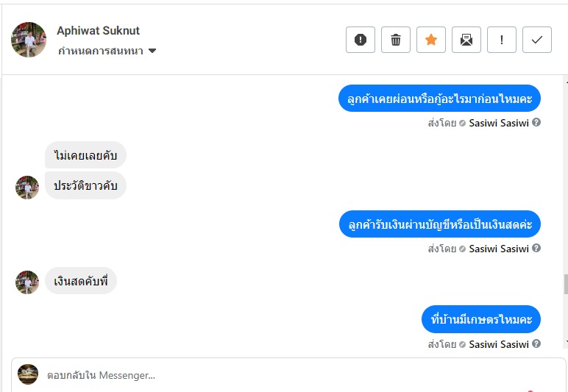This screenshot has height=392, width=568.
Task: Toggle the orange star follow-up marker
Action: (x=431, y=40)
